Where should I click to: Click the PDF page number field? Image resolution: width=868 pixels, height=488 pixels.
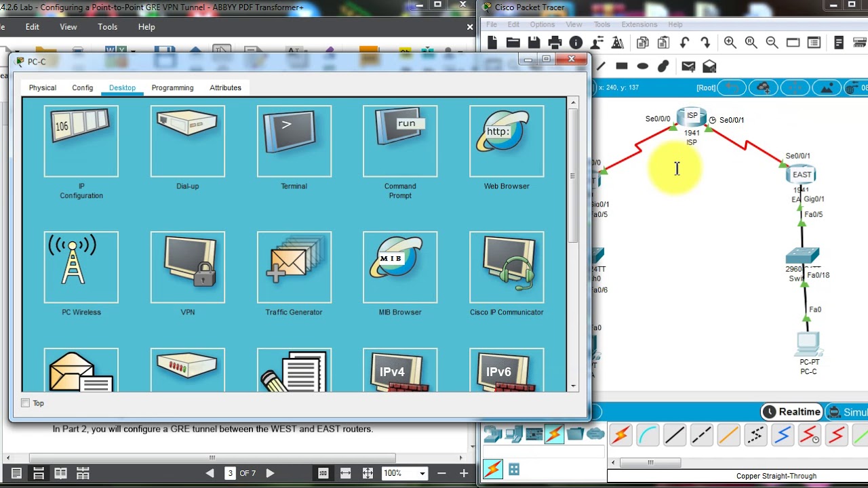pyautogui.click(x=231, y=473)
